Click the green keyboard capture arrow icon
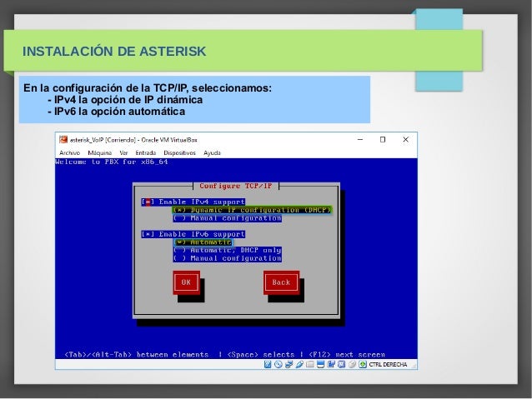 click(363, 364)
